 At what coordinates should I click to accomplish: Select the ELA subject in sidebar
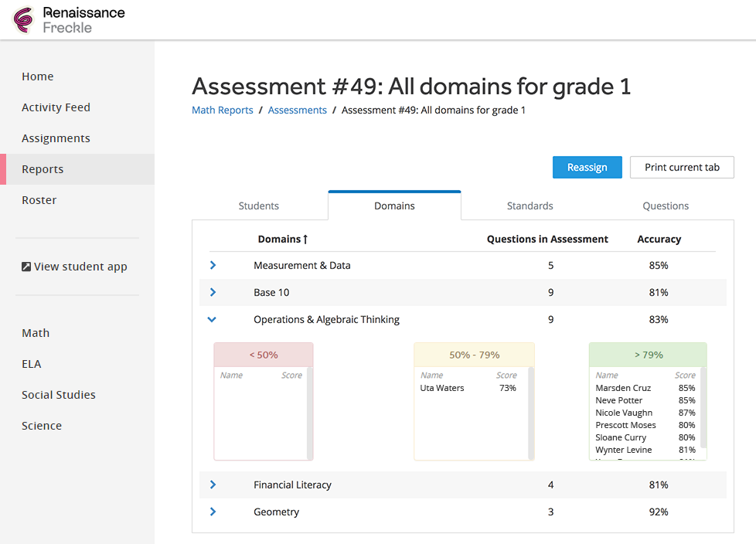[32, 364]
